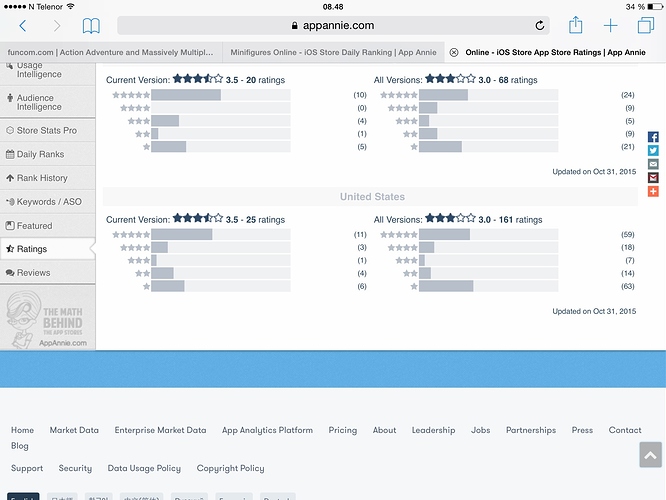Open more sharing options orange plus icon
Viewport: 666px width, 500px height.
[653, 191]
